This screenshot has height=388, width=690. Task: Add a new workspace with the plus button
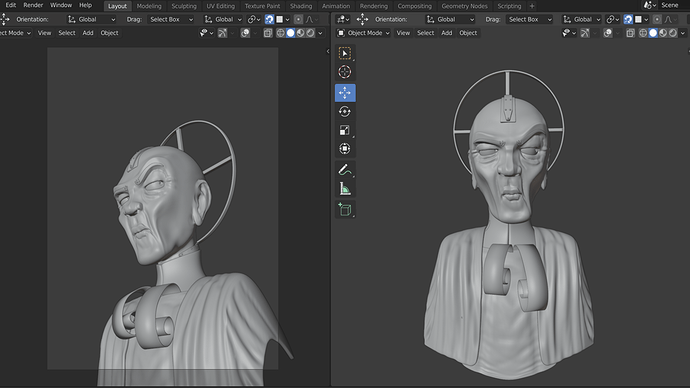pyautogui.click(x=532, y=6)
